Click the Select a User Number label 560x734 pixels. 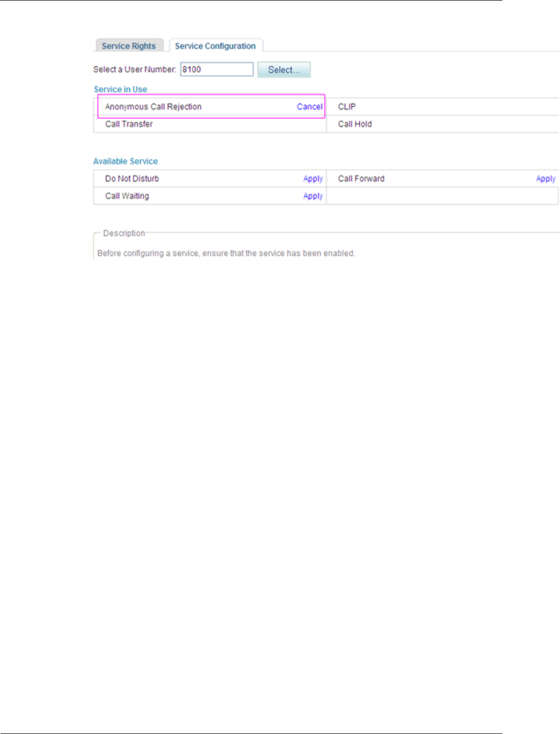pos(134,69)
